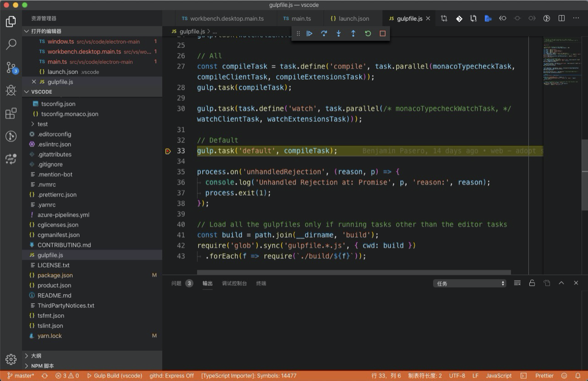Stop debugging via the red square icon
Screen dimensions: 588x381
point(383,33)
